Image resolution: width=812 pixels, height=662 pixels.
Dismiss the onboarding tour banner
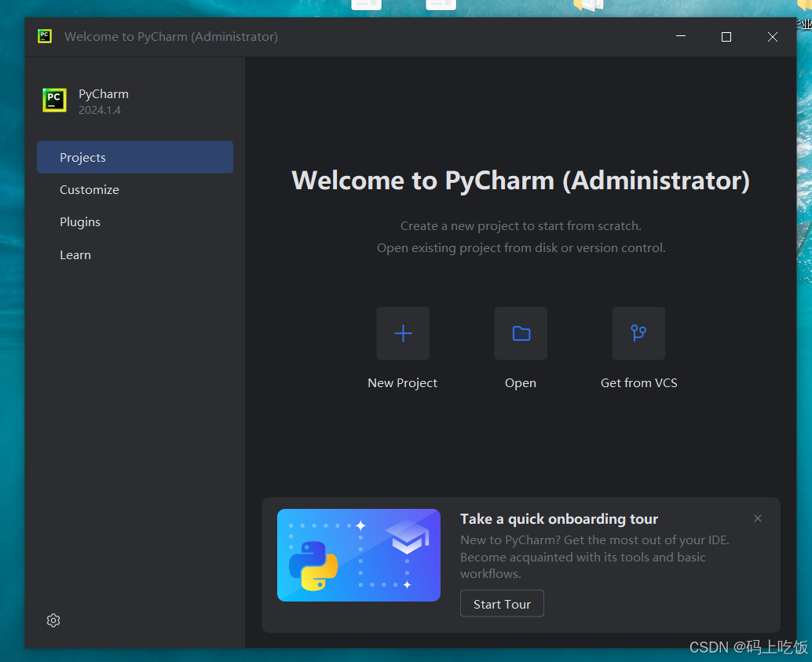(x=758, y=518)
